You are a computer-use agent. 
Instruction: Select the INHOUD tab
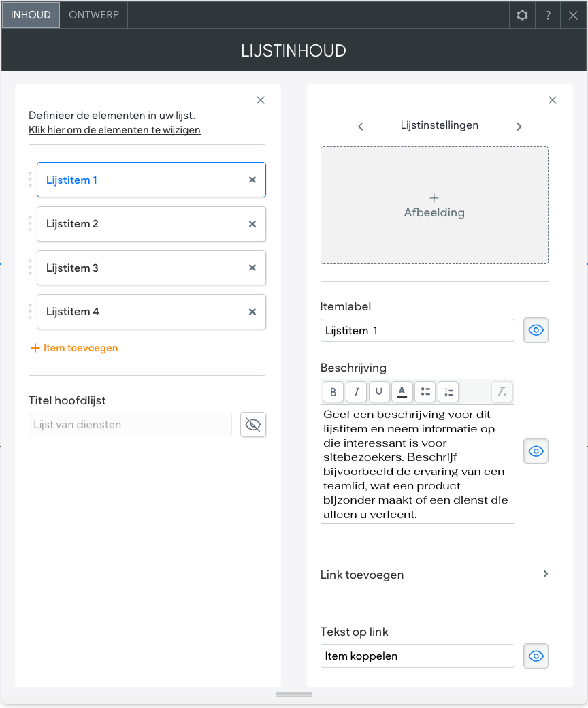click(31, 15)
